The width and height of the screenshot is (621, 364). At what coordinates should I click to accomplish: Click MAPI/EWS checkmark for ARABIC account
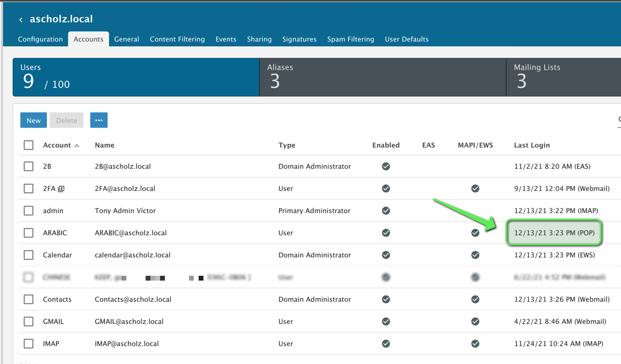475,233
